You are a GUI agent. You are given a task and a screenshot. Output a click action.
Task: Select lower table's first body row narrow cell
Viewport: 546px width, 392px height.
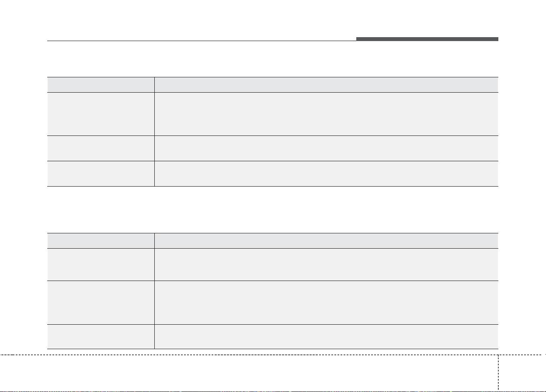[101, 264]
